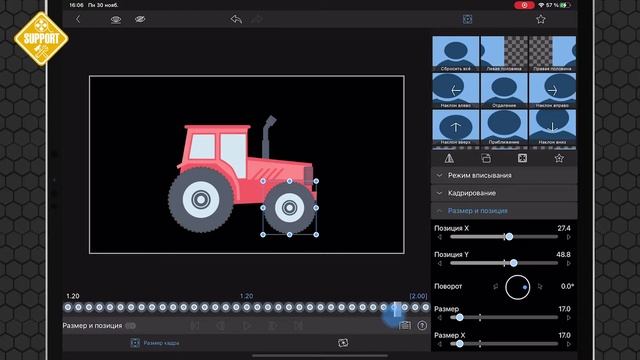Select the blue frame icon in top bar
The width and height of the screenshot is (640, 360).
tap(467, 19)
